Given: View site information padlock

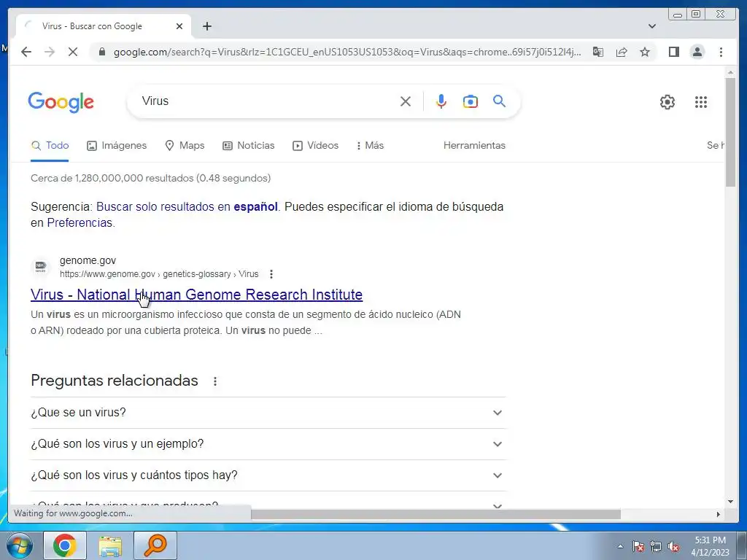Looking at the screenshot, I should tap(101, 52).
